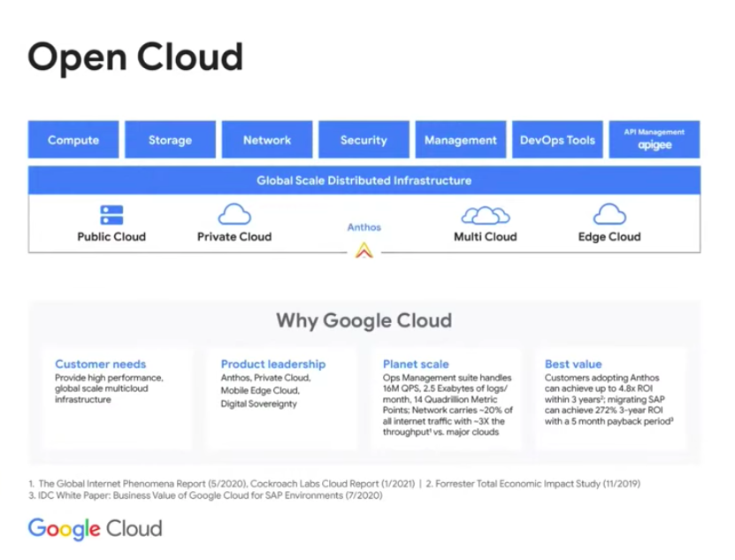Click the Private Cloud label
735x560 pixels.
[x=234, y=236]
